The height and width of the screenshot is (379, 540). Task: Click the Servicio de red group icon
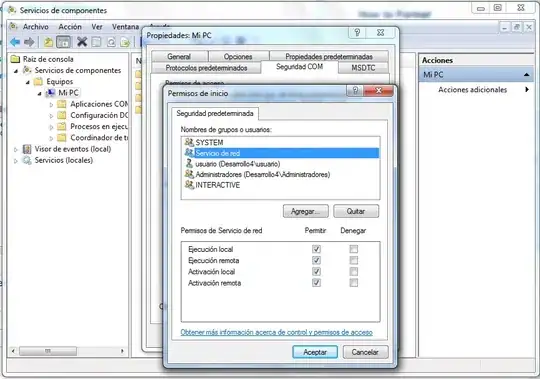(x=189, y=152)
